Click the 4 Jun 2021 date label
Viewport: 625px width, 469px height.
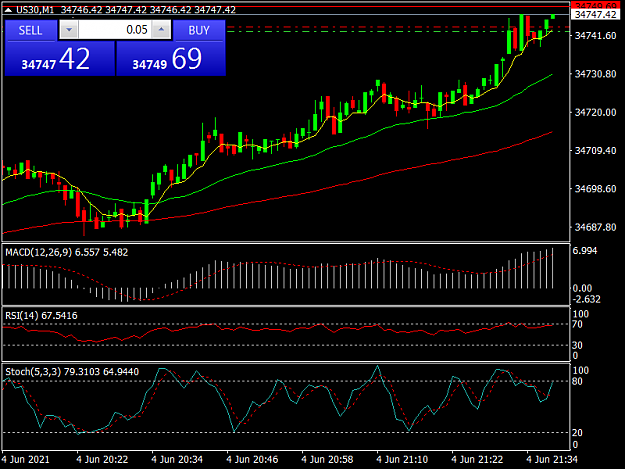point(26,459)
